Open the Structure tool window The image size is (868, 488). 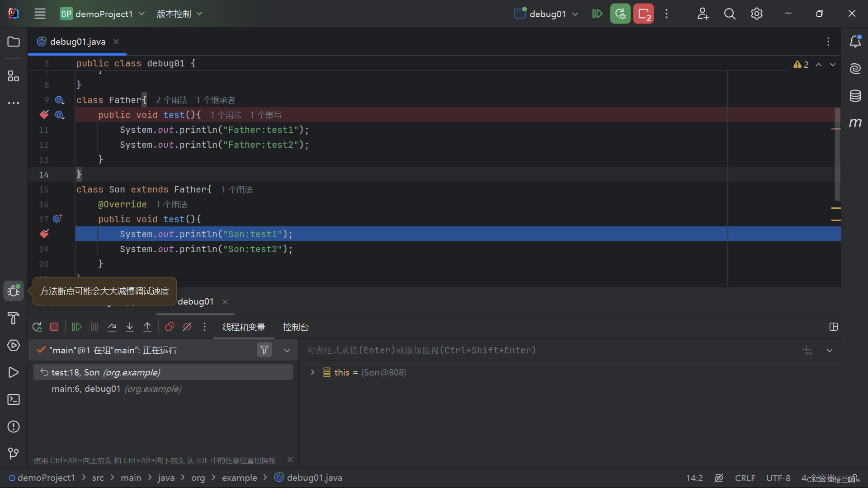pos(14,76)
